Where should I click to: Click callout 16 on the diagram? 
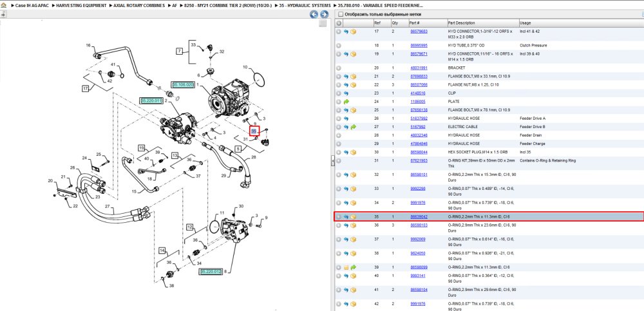pos(88,45)
